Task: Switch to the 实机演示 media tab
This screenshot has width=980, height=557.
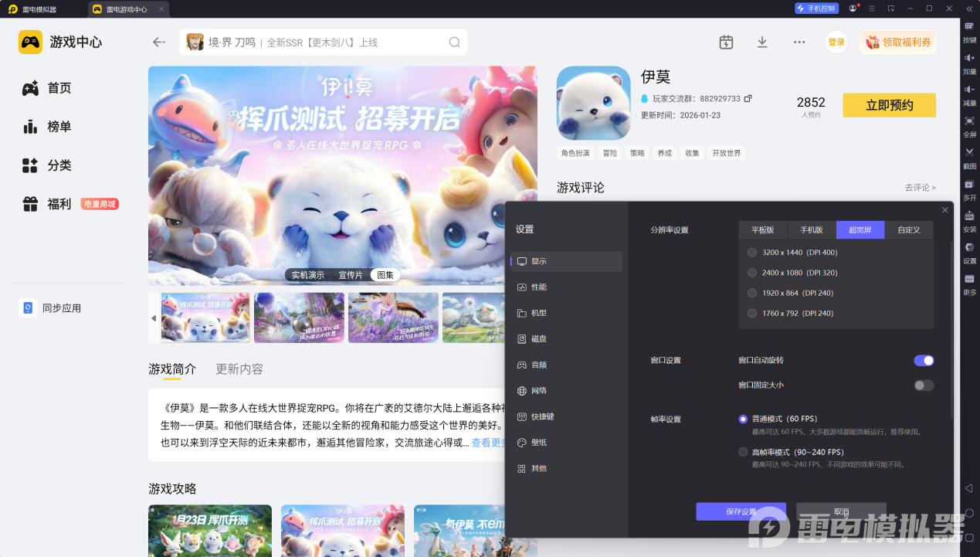Action: 307,275
